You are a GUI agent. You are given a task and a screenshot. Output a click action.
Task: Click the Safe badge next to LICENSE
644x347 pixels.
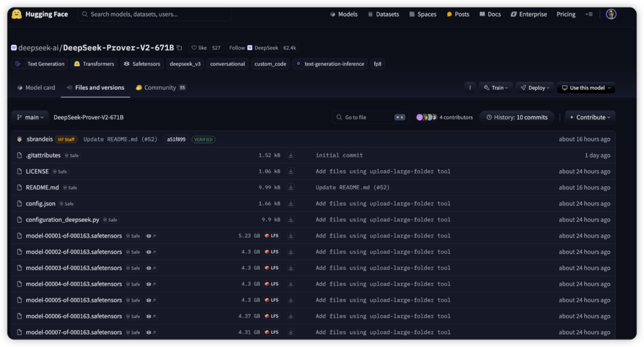[60, 172]
